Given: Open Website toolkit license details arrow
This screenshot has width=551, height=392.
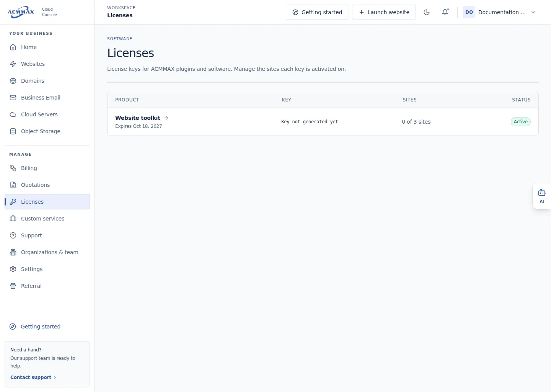Looking at the screenshot, I should [x=166, y=118].
